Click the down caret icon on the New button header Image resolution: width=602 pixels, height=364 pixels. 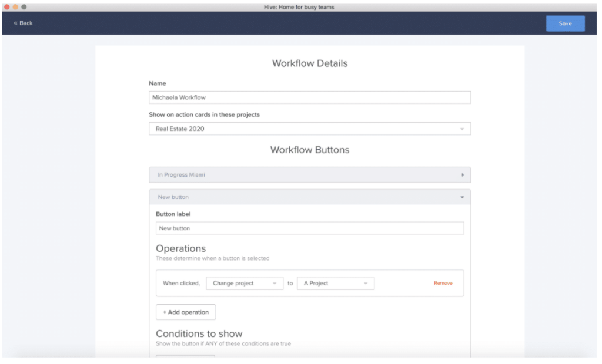coord(463,197)
